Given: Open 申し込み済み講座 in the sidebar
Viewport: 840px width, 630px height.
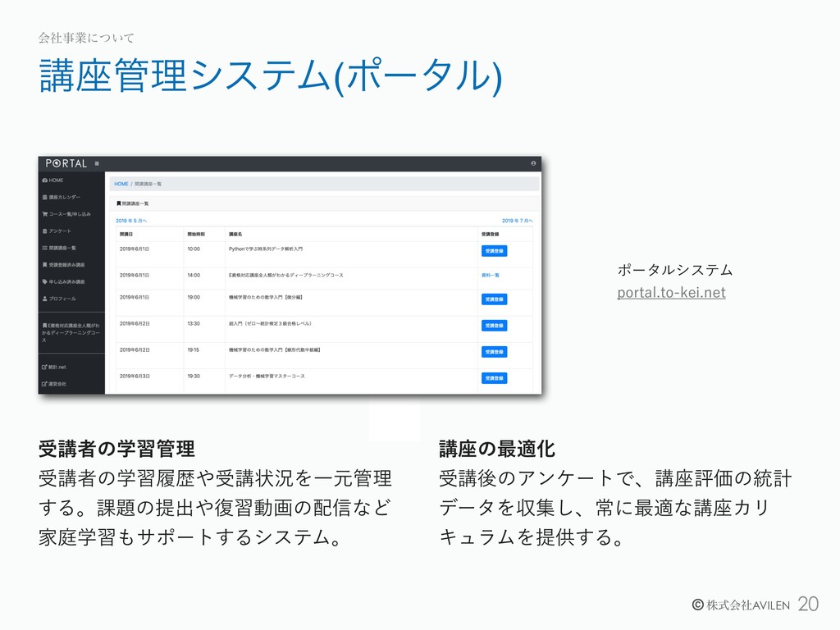Looking at the screenshot, I should pyautogui.click(x=64, y=282).
